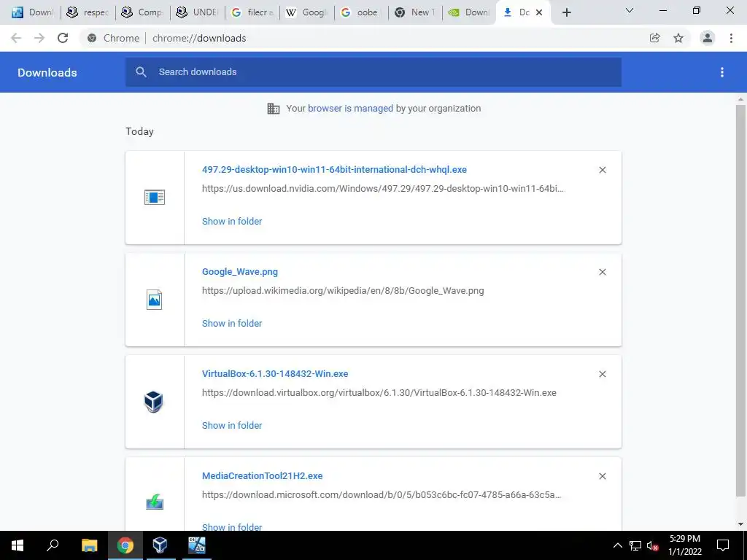This screenshot has width=747, height=560.
Task: Click the 'browser is managed' link
Action: pos(351,108)
